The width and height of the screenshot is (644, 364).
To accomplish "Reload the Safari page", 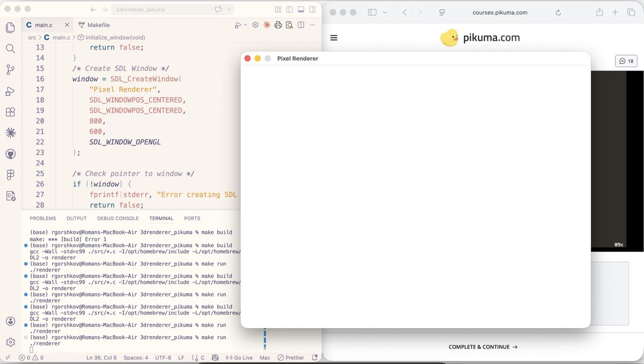I will point(558,12).
